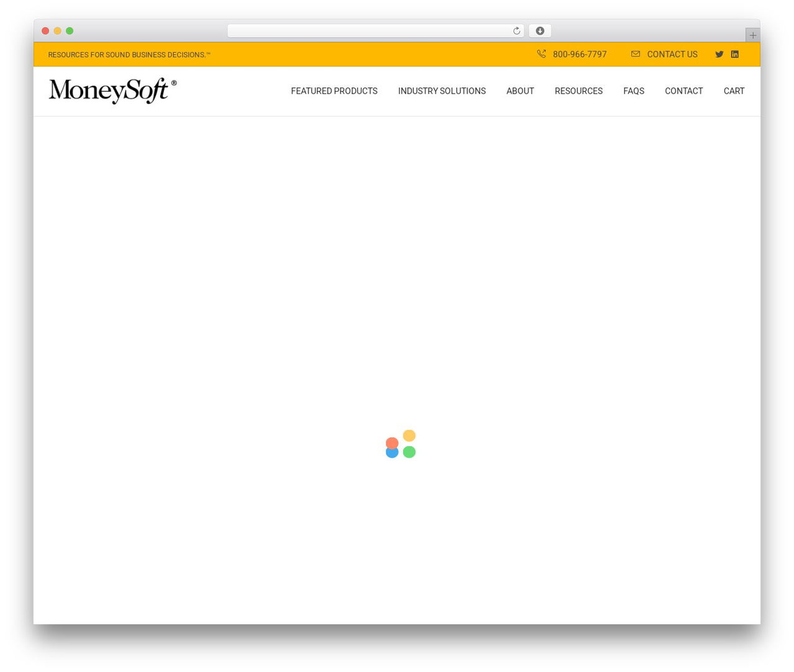The height and width of the screenshot is (672, 794).
Task: Maximize the window with the green button
Action: pos(69,31)
